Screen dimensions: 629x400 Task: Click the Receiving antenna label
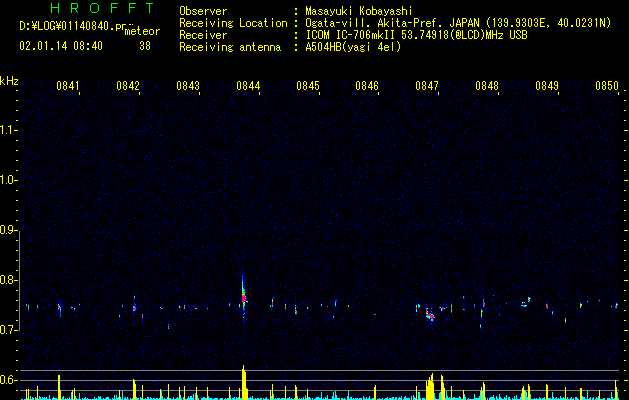230,47
